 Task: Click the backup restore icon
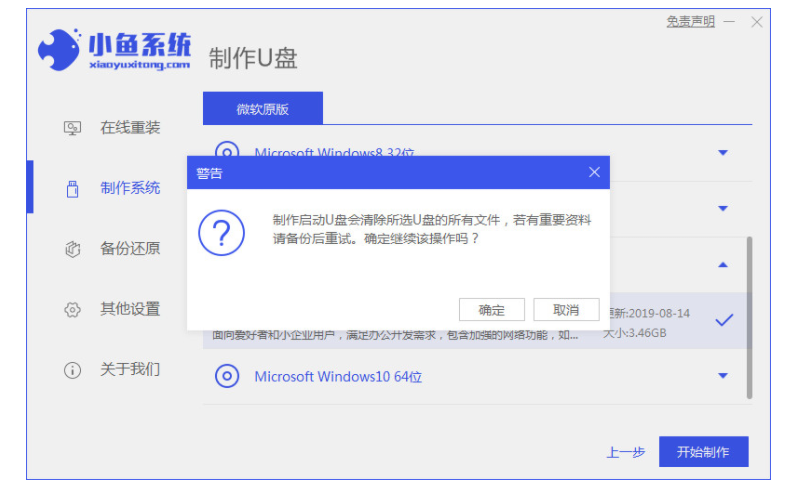click(x=72, y=249)
